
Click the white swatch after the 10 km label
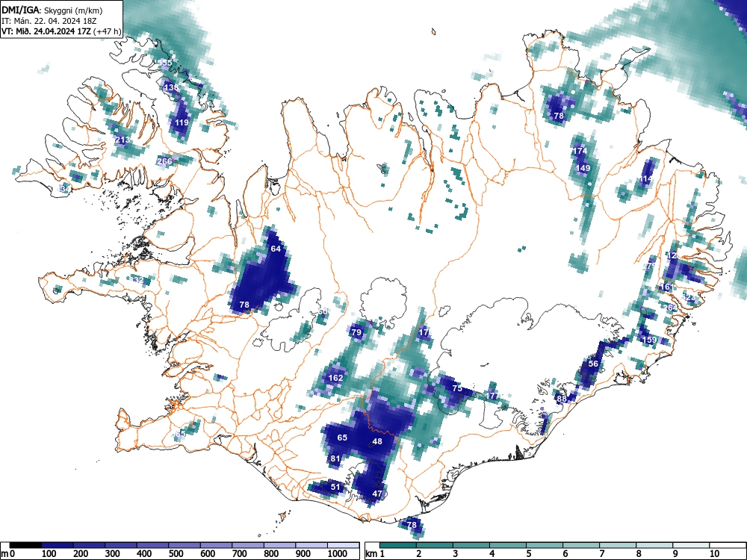click(728, 545)
